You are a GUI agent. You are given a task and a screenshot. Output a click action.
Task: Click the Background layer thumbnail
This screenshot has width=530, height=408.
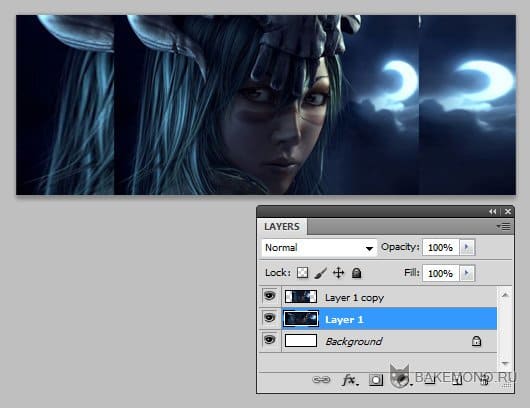point(301,340)
